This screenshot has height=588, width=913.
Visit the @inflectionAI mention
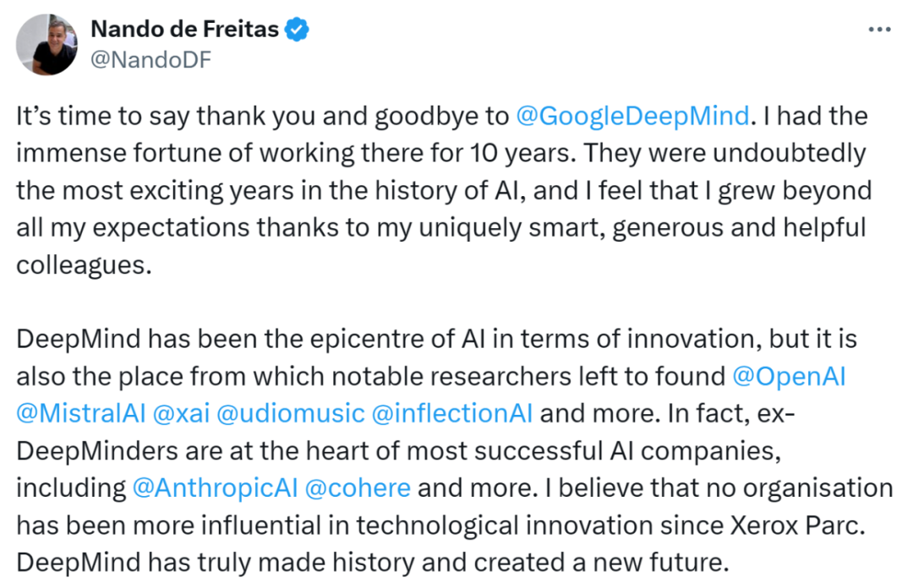(451, 413)
